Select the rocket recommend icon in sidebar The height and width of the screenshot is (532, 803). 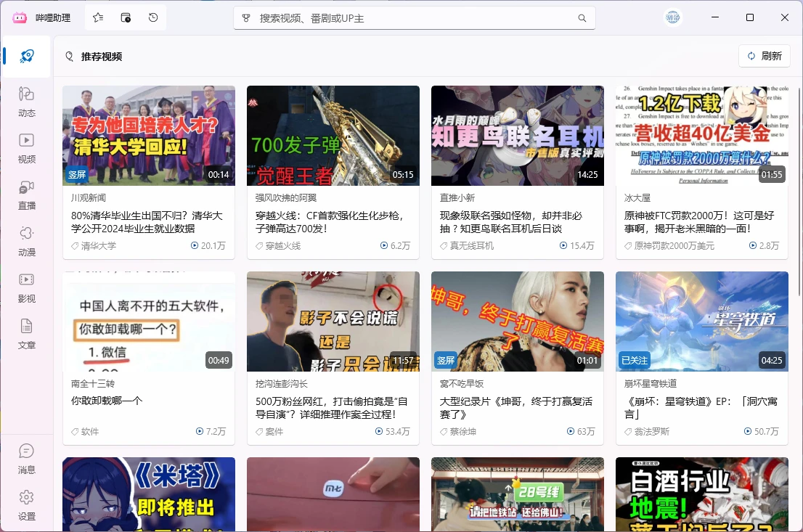[27, 56]
